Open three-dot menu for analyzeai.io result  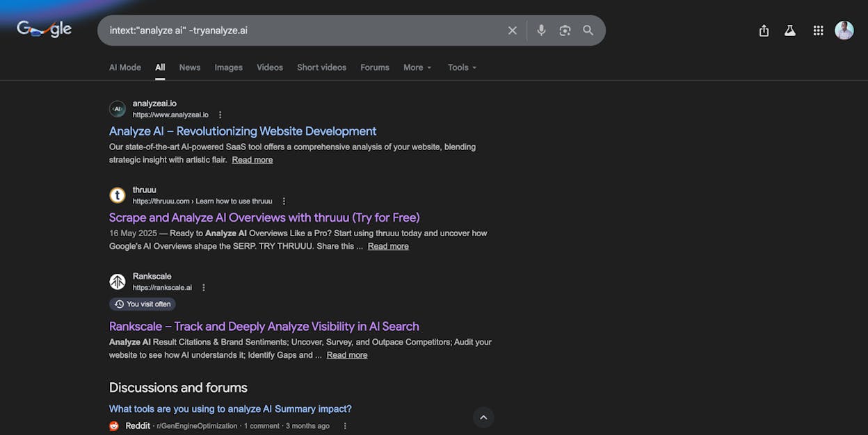tap(220, 115)
